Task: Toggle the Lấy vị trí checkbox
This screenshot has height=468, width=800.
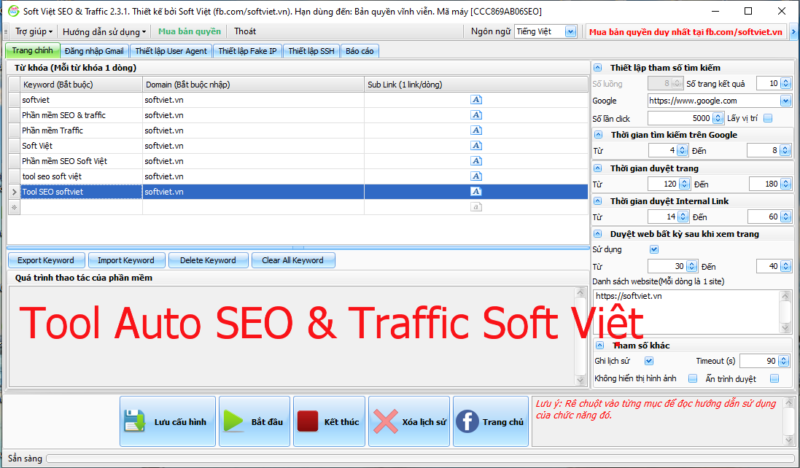Action: [768, 118]
